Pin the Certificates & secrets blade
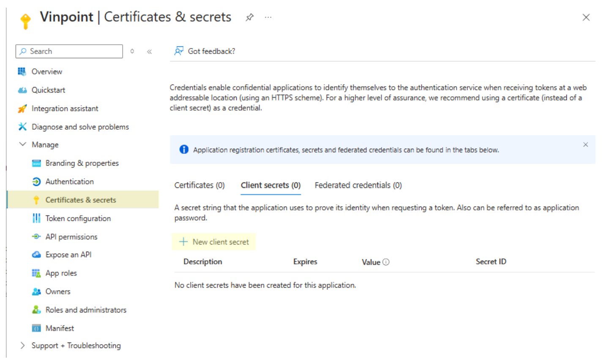 coord(250,17)
